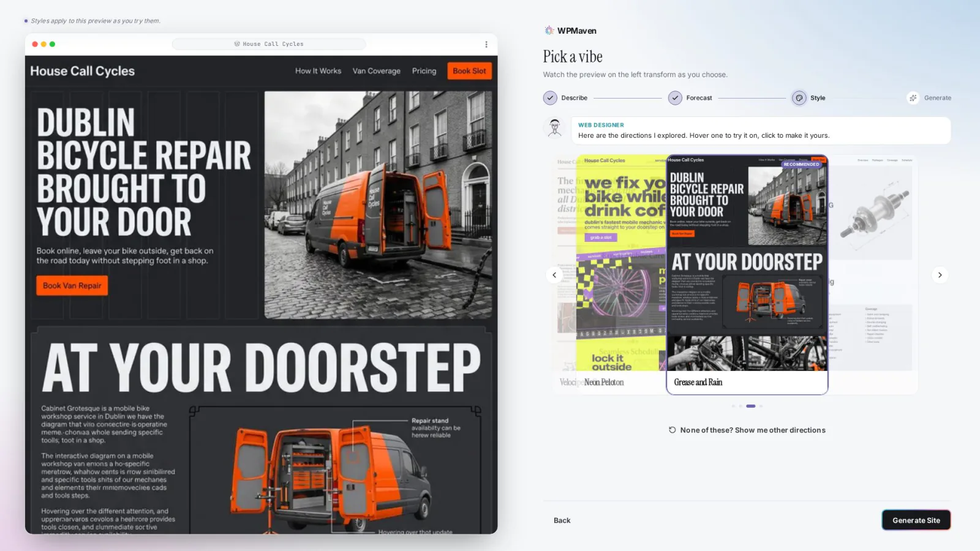Viewport: 980px width, 551px height.
Task: Show next style direction with right arrow
Action: [940, 275]
